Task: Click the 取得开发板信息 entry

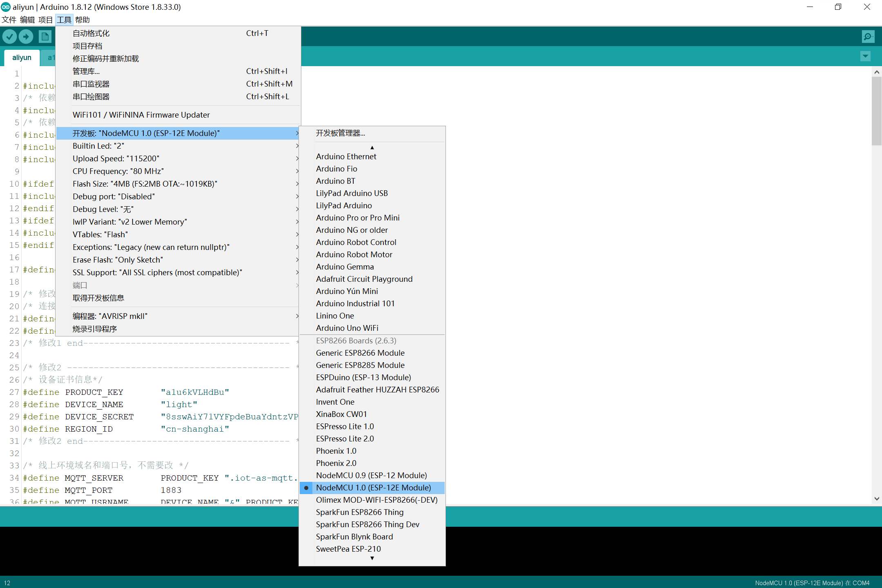Action: pos(98,298)
